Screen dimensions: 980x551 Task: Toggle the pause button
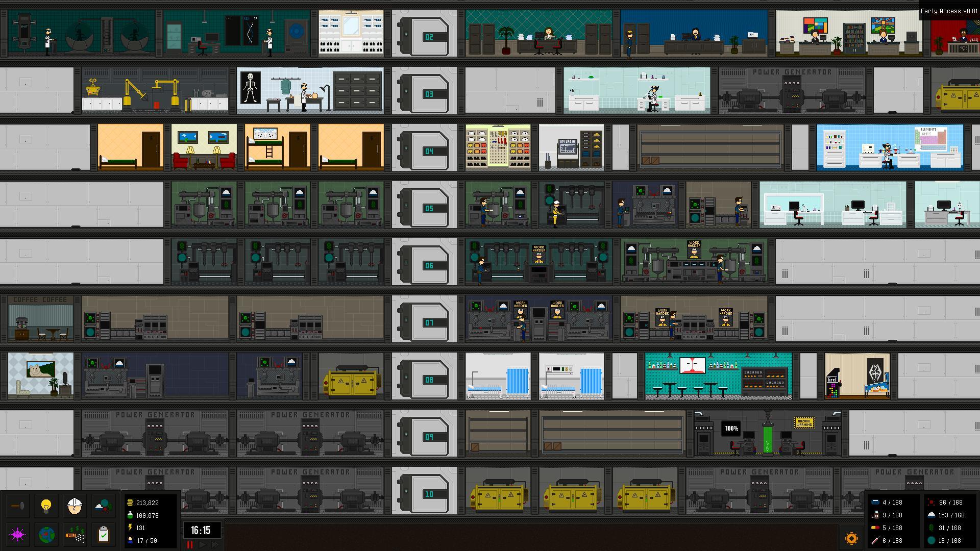pos(189,545)
